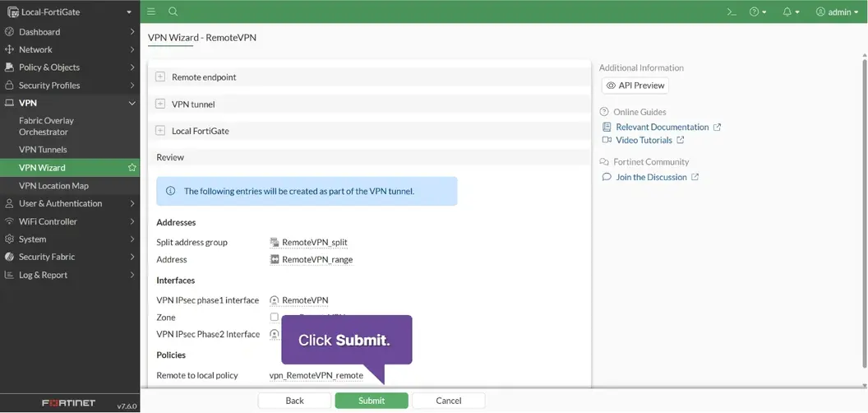Click the Log & Report chart icon
The width and height of the screenshot is (868, 413).
coord(9,275)
